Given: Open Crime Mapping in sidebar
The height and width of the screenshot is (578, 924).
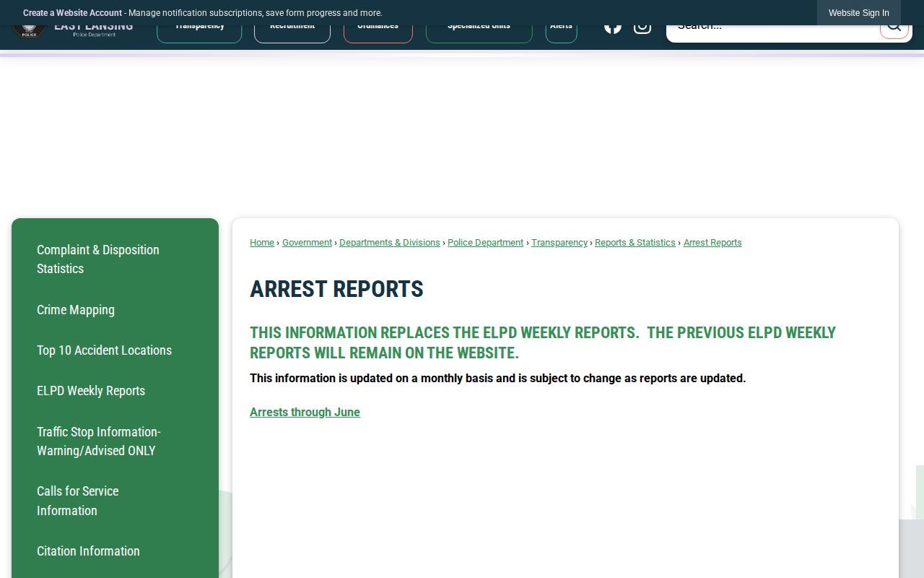Looking at the screenshot, I should 115,310.
